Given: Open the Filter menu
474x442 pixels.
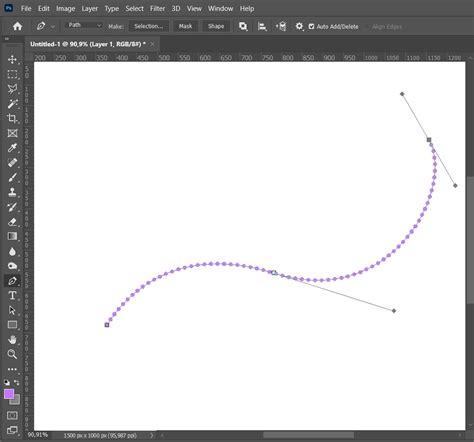Looking at the screenshot, I should 157,9.
